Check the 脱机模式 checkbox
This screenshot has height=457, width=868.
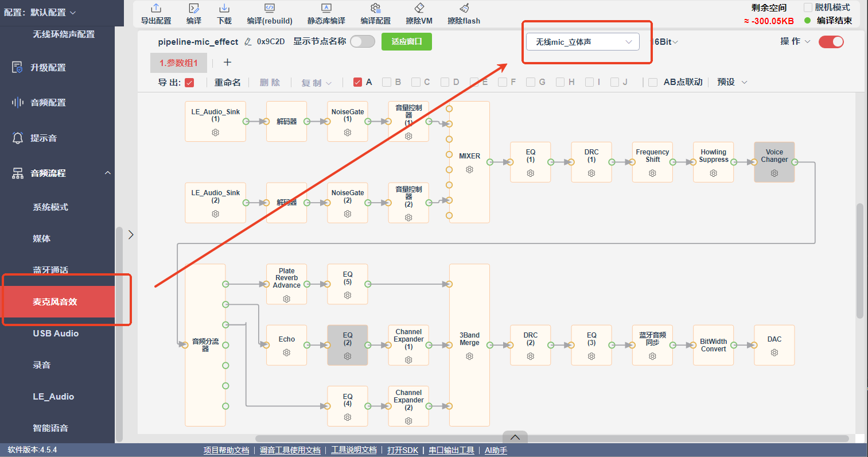click(x=808, y=7)
